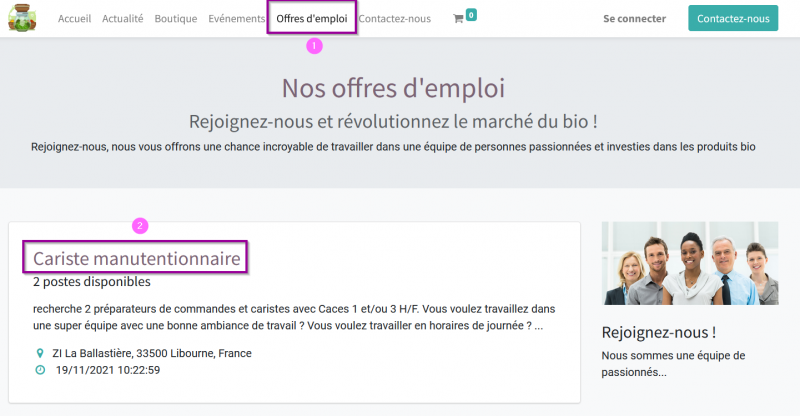Click the subtitle 'Rejoignez-nous et révolutionnez le marché du bio !'
This screenshot has width=800, height=416.
(x=393, y=122)
